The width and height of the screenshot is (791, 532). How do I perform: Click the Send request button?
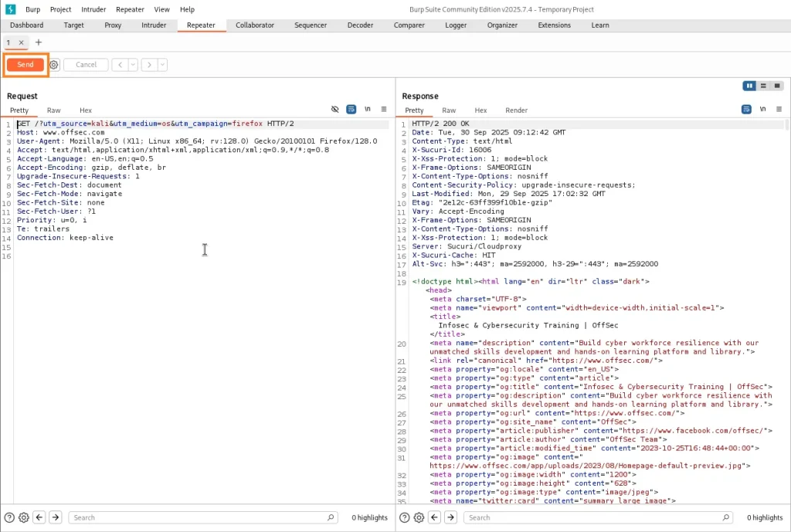[x=25, y=65]
